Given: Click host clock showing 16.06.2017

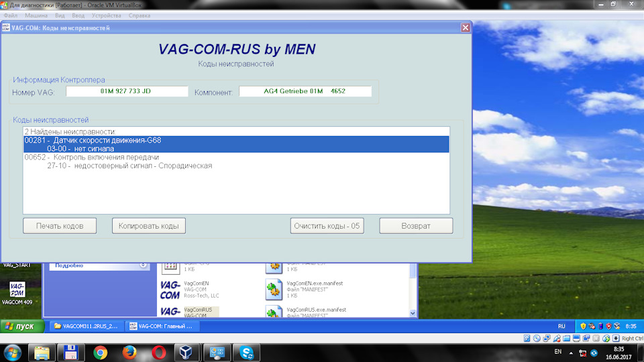Looking at the screenshot, I should [x=619, y=353].
